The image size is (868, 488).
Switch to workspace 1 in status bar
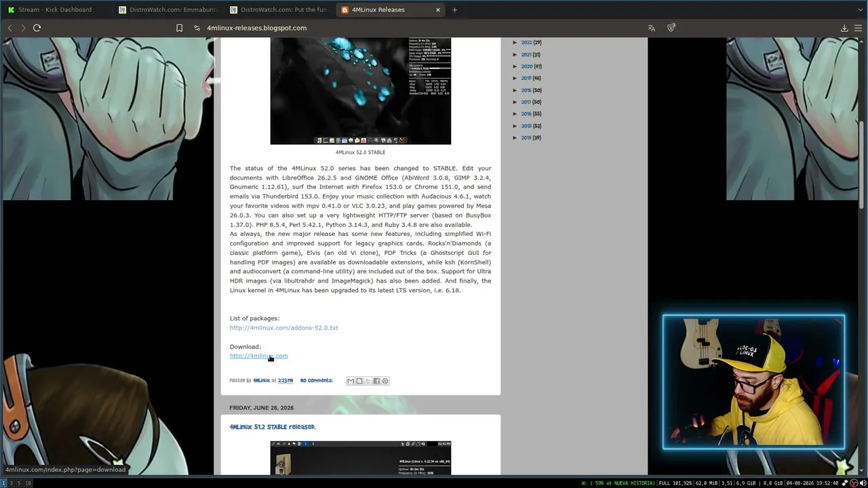(3, 483)
